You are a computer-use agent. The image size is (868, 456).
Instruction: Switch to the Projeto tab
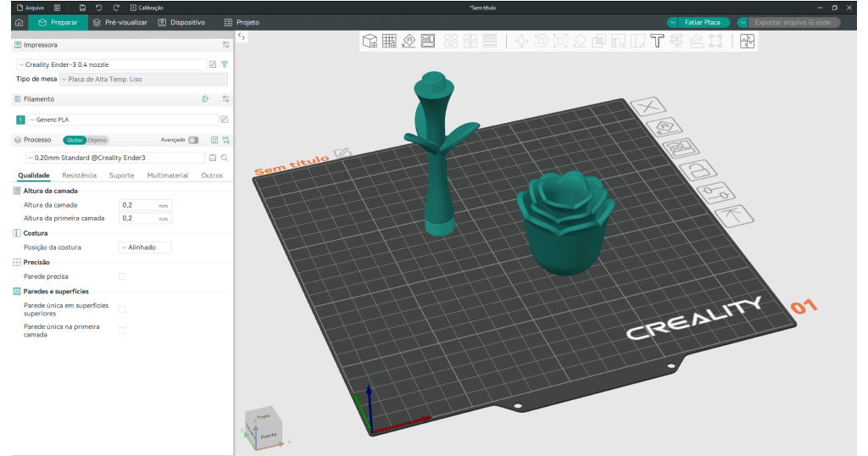click(242, 23)
